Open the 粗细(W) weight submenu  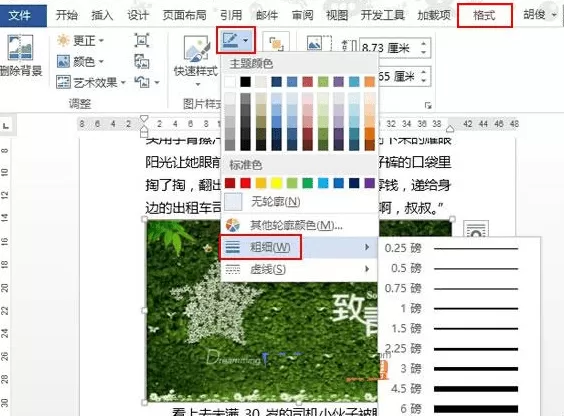coord(299,247)
